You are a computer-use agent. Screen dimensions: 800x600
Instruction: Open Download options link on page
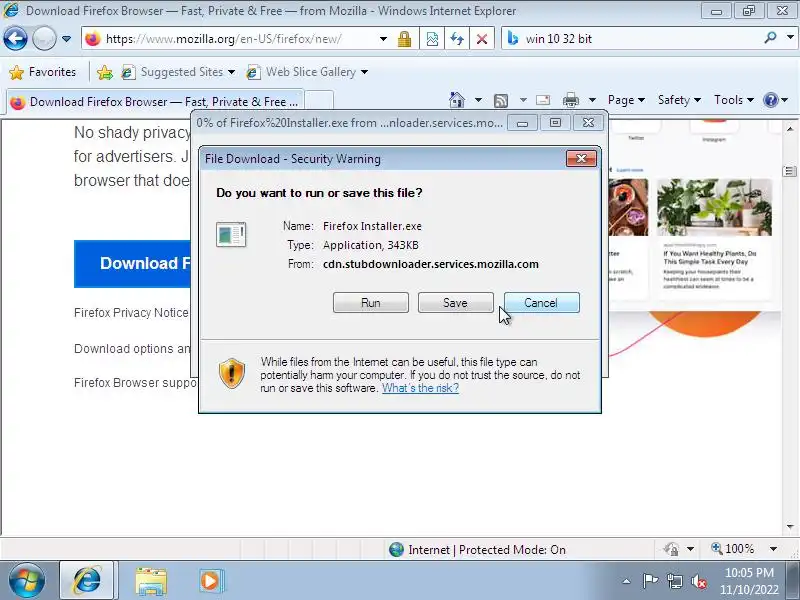[132, 349]
